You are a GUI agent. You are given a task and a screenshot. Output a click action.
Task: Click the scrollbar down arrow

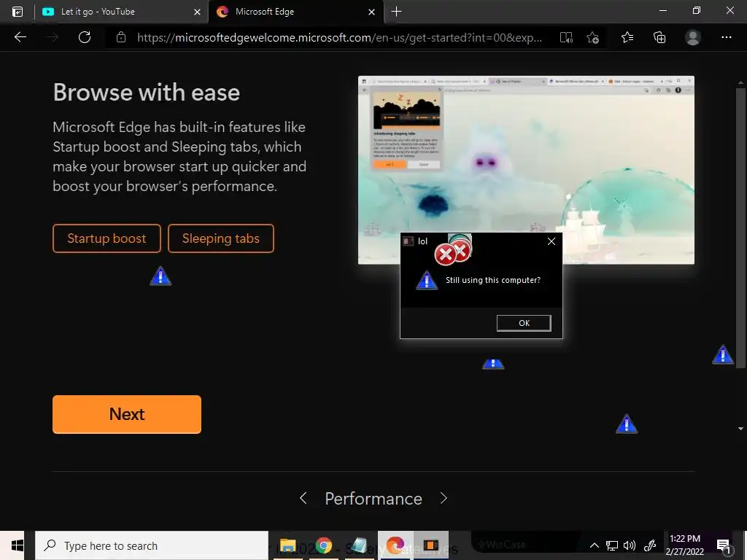coord(740,429)
